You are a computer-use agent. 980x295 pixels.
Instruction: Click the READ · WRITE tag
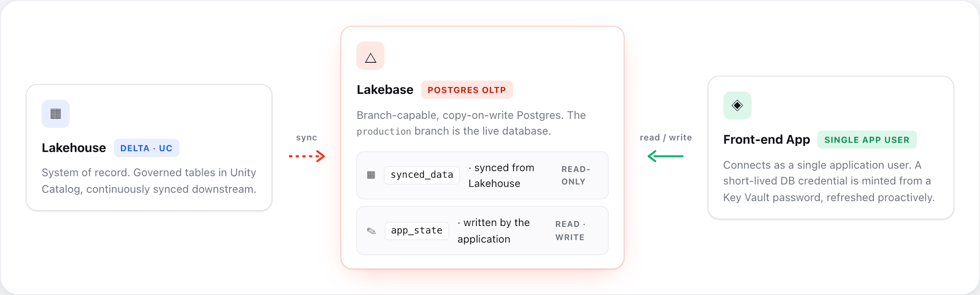[570, 231]
